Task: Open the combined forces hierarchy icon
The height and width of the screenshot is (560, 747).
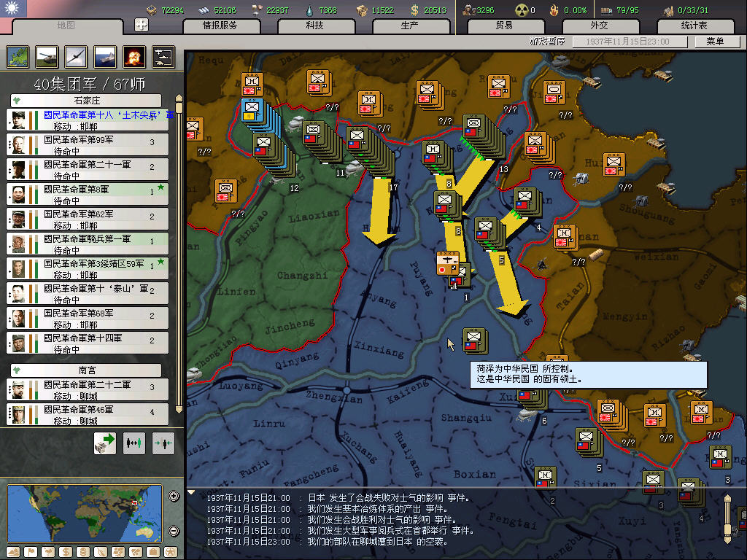Action: tap(163, 57)
